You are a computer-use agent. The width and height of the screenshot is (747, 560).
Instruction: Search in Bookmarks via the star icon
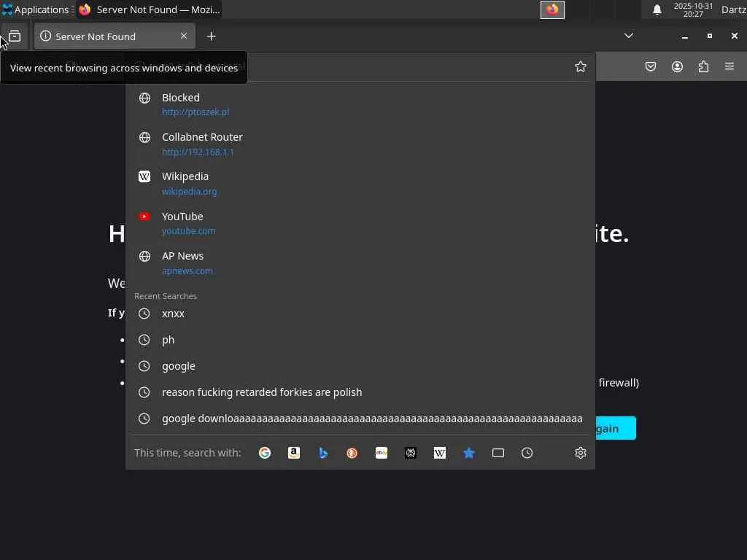(x=469, y=453)
